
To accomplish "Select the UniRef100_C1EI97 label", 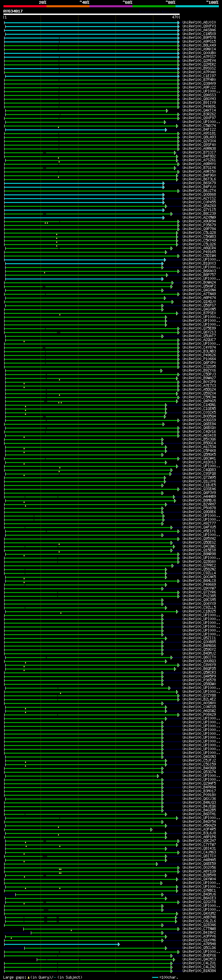I will [x=199, y=76].
